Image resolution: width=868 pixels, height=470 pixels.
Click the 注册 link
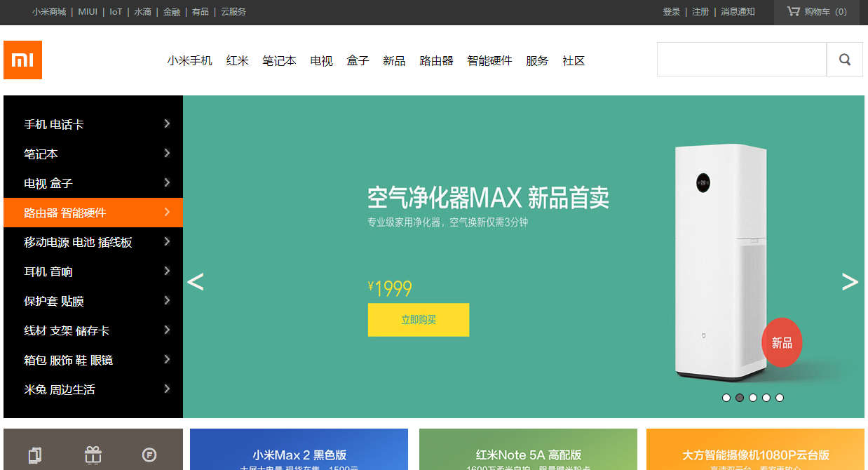700,12
